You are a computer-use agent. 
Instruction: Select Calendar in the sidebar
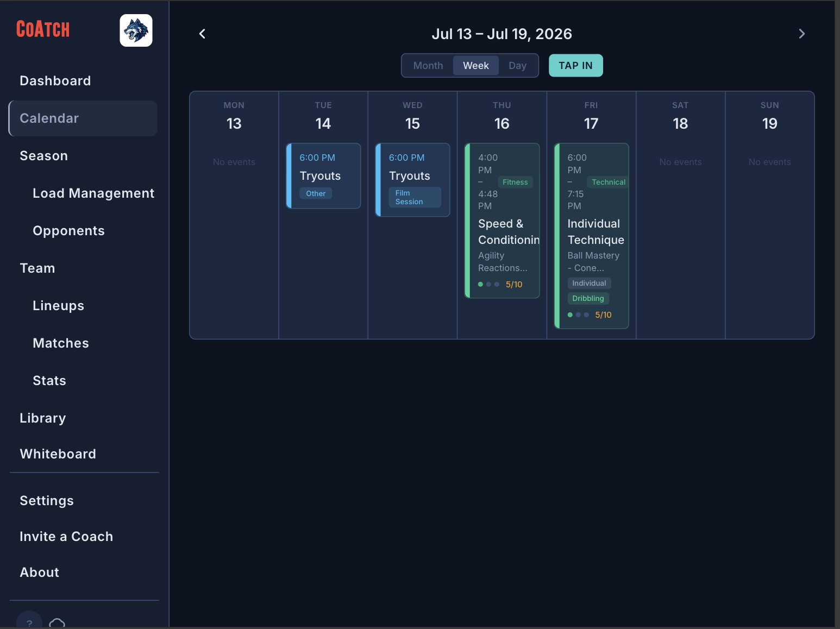[x=49, y=118]
